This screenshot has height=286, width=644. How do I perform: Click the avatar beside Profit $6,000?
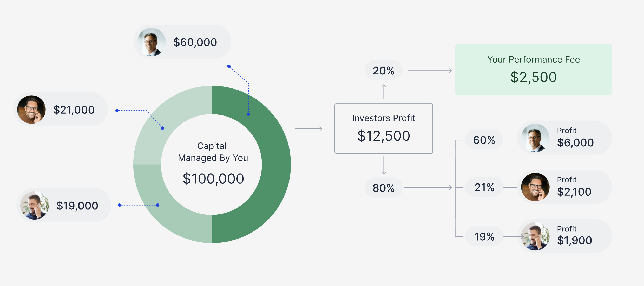pos(535,138)
